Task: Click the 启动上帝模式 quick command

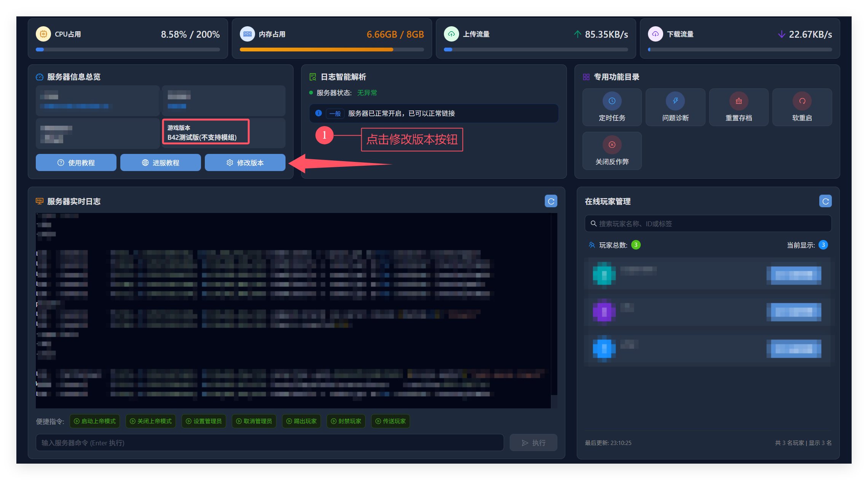Action: tap(95, 421)
